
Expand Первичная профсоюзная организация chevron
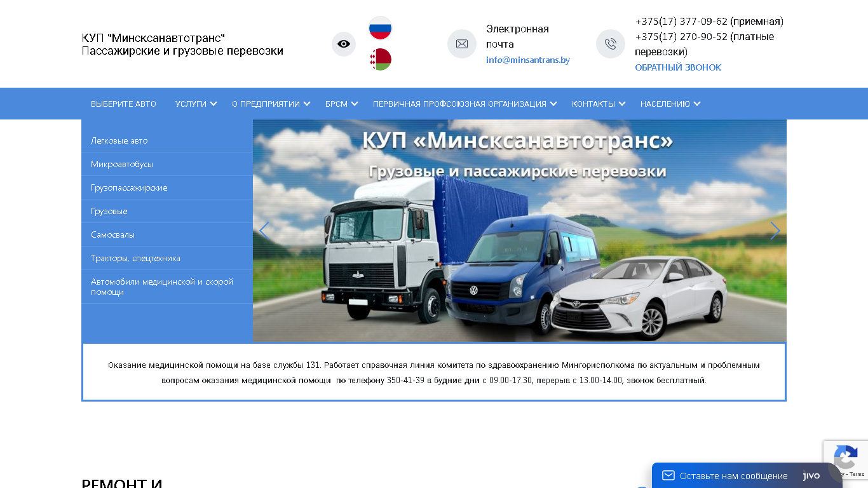tap(554, 104)
